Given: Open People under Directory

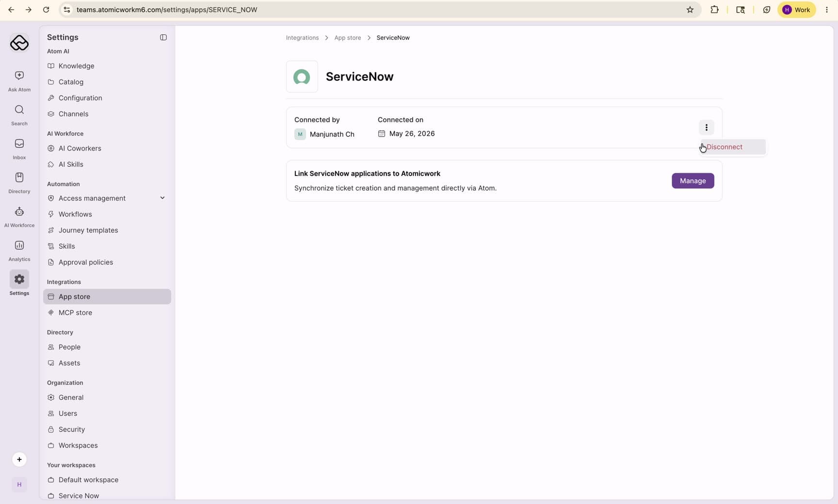Looking at the screenshot, I should pyautogui.click(x=107, y=347).
